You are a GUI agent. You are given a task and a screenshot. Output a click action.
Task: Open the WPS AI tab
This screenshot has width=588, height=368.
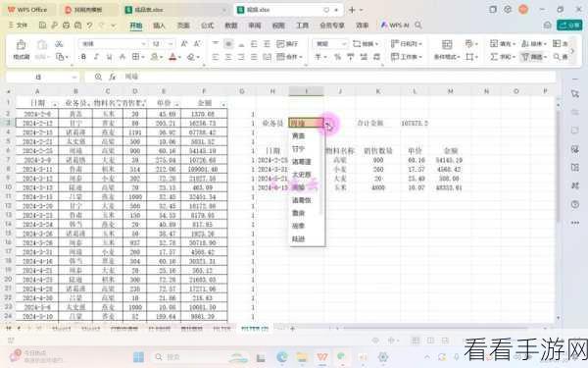[x=395, y=26]
